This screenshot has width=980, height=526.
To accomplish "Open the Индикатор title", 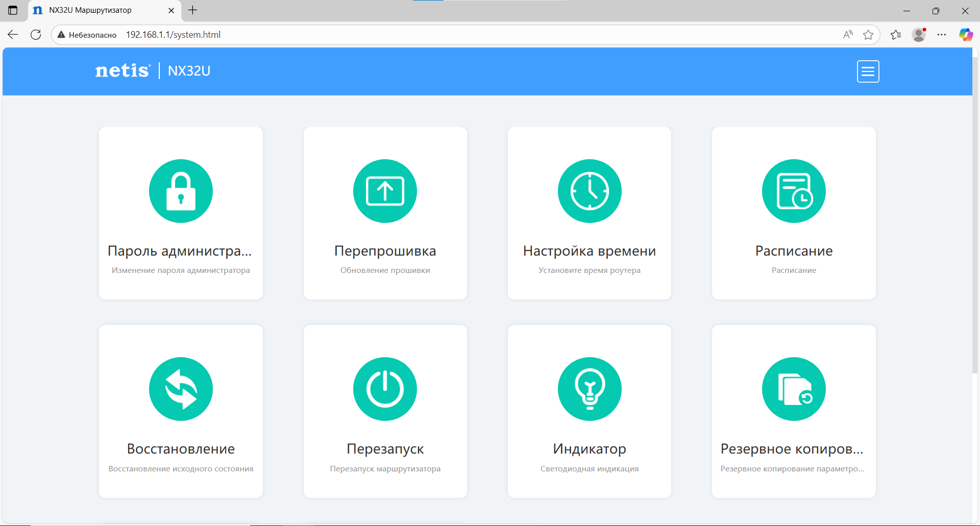I will point(590,448).
